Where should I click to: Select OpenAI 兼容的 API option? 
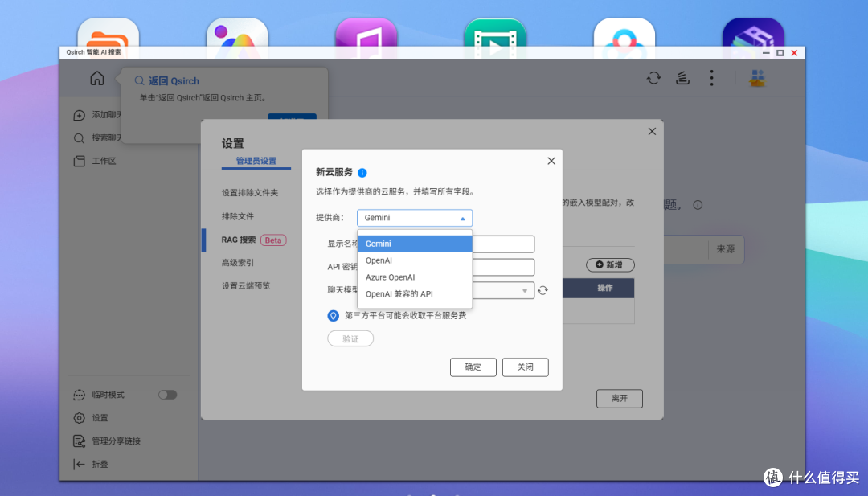415,294
